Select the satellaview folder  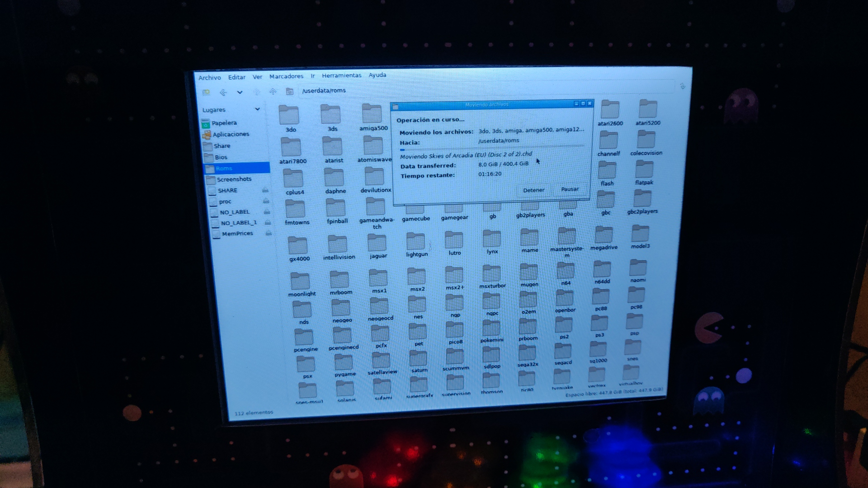[382, 364]
